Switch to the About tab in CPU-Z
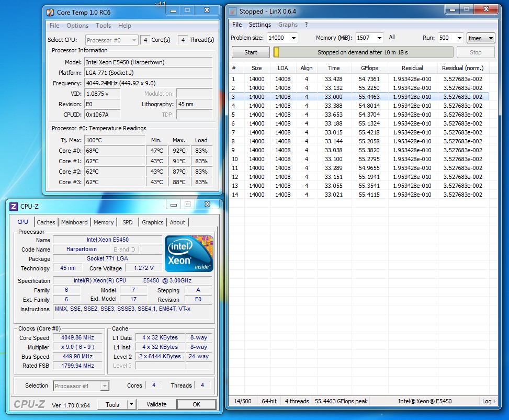The width and height of the screenshot is (509, 420). pyautogui.click(x=177, y=222)
